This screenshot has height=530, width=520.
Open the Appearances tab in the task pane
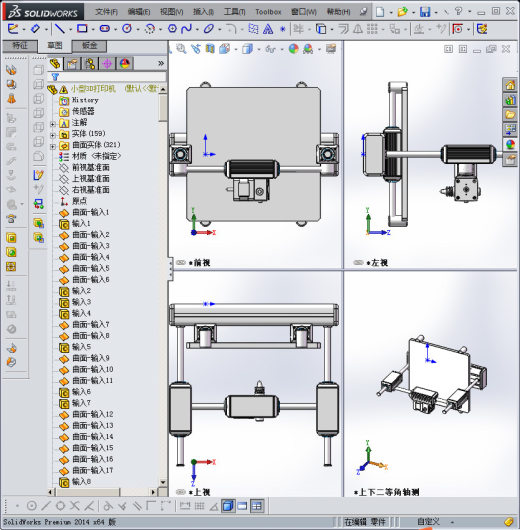510,144
